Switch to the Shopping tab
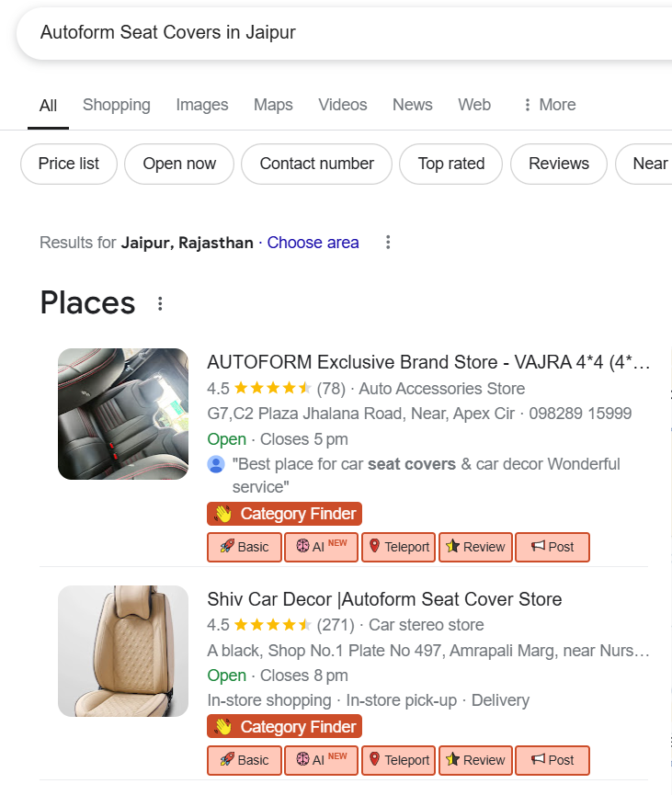 click(117, 105)
